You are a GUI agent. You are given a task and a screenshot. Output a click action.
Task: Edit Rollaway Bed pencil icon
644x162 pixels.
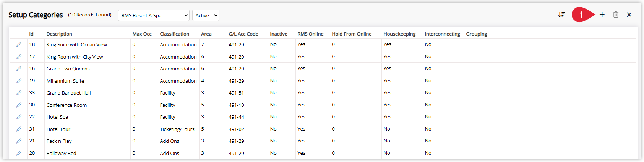[x=19, y=153]
